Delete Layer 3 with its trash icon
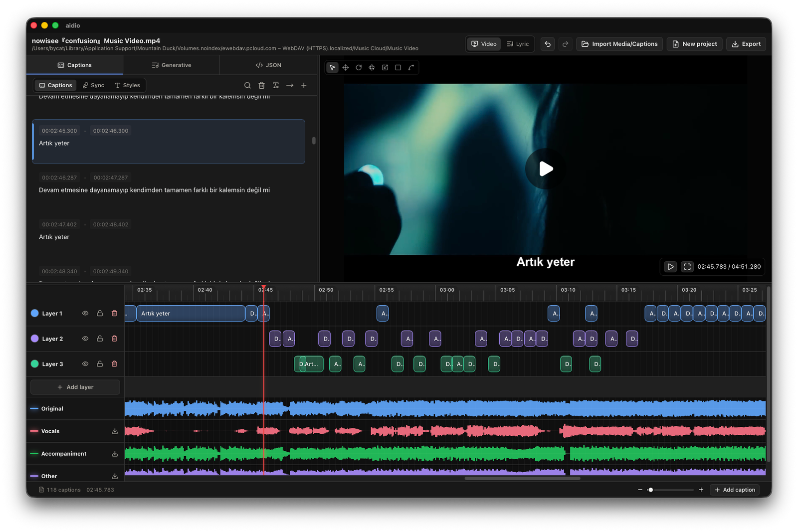The image size is (798, 532). click(x=114, y=364)
